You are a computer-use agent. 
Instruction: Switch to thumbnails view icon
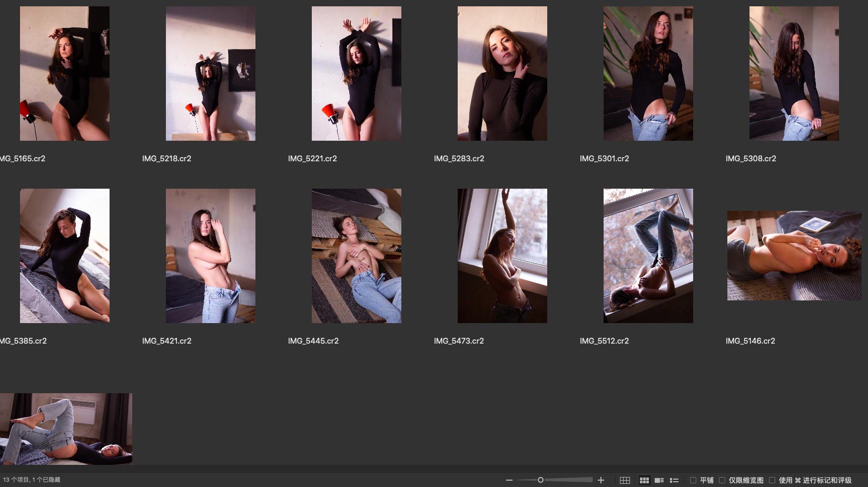coord(644,480)
